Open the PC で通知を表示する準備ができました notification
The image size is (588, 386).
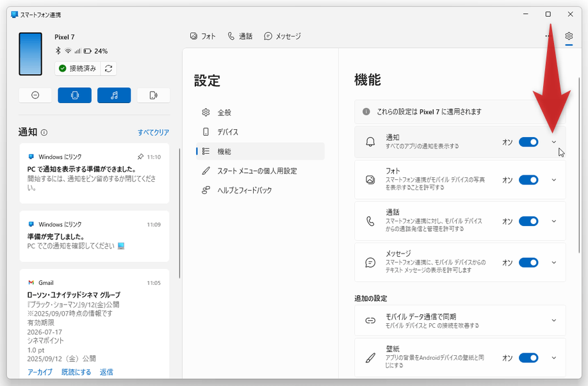point(94,173)
